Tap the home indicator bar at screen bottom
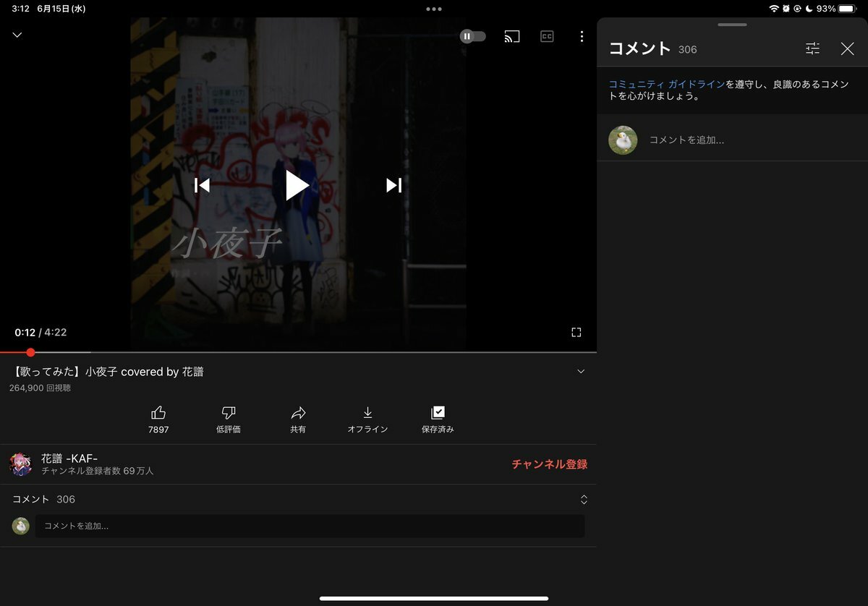This screenshot has width=868, height=606. [x=434, y=598]
